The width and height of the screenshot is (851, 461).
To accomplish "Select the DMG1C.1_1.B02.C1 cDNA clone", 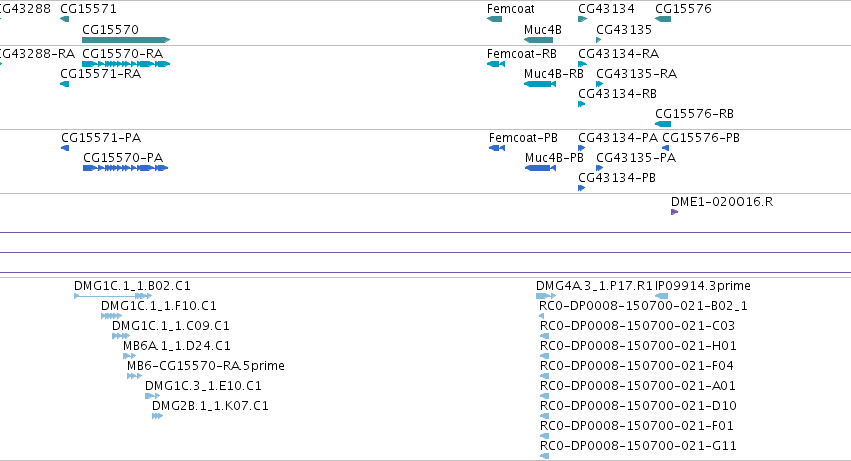I will tap(113, 296).
